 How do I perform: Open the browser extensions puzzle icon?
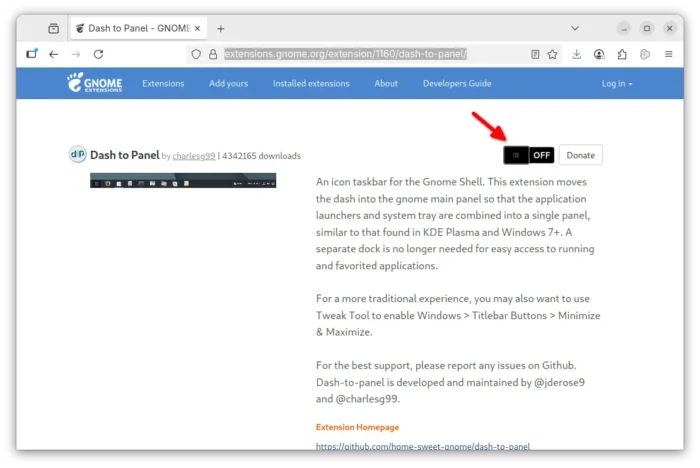click(622, 54)
